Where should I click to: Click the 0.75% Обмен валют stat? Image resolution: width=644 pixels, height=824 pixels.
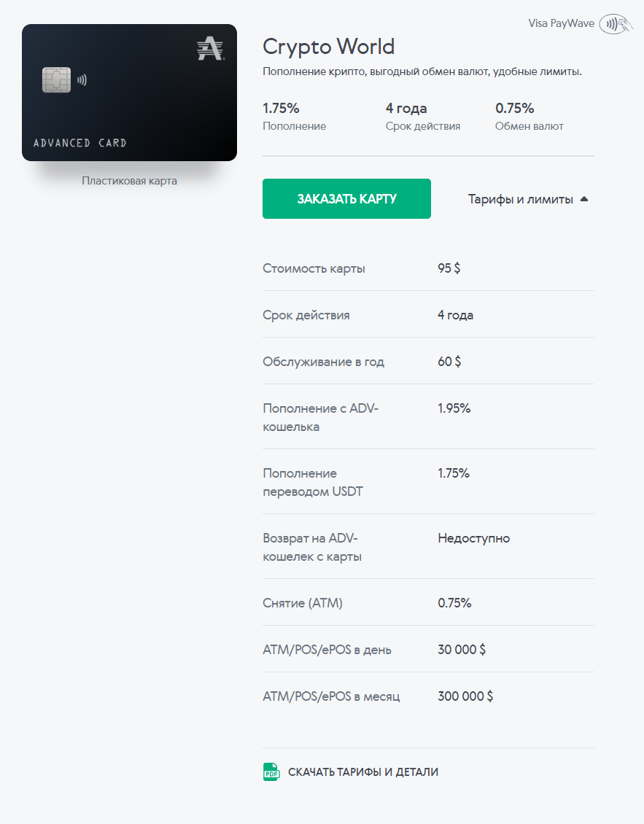tap(529, 117)
